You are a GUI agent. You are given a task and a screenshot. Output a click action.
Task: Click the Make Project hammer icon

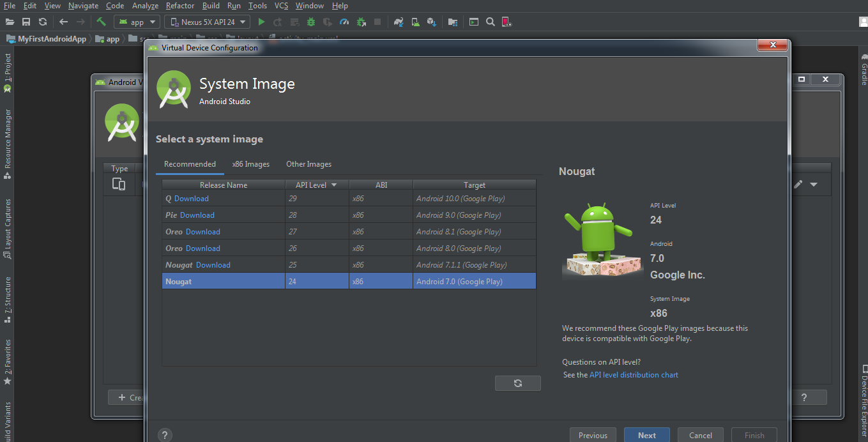coord(101,22)
